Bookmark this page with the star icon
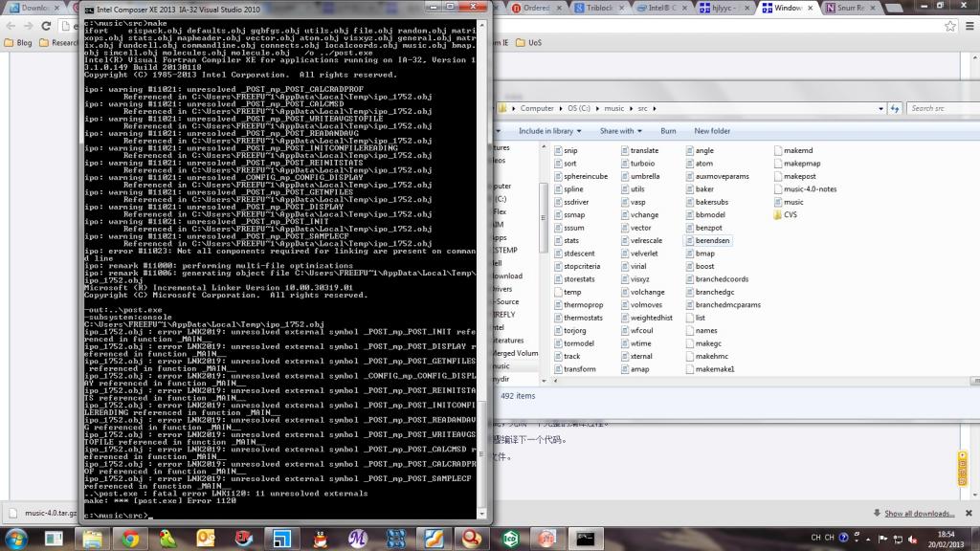This screenshot has width=980, height=551. pos(950,26)
